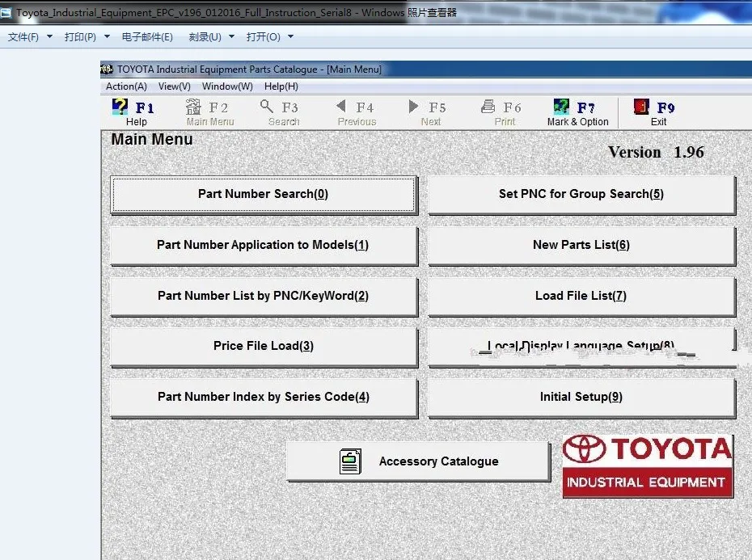
Task: Open Part Number Application to Models(1)
Action: [264, 246]
